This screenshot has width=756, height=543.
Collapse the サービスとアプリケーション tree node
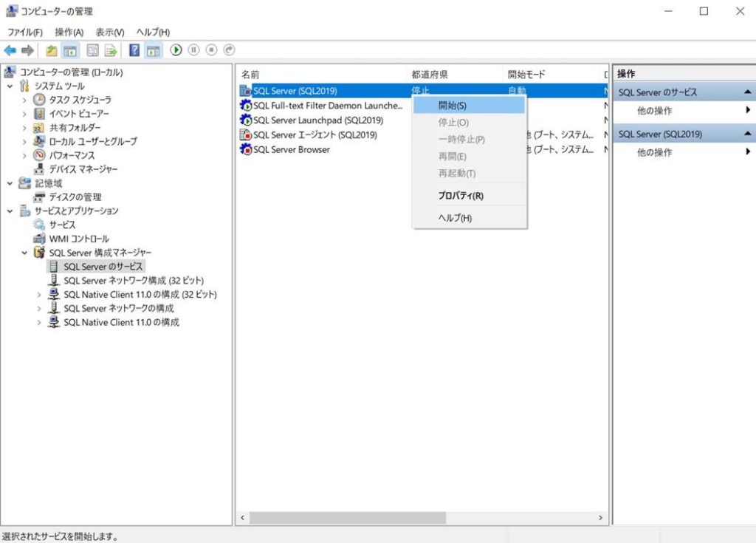tap(10, 211)
